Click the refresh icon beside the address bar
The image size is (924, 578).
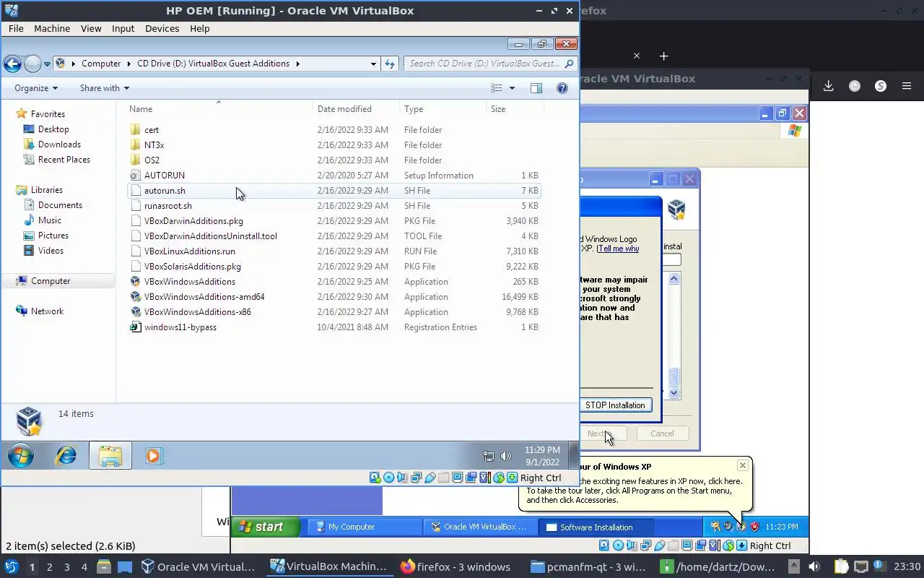pos(390,64)
